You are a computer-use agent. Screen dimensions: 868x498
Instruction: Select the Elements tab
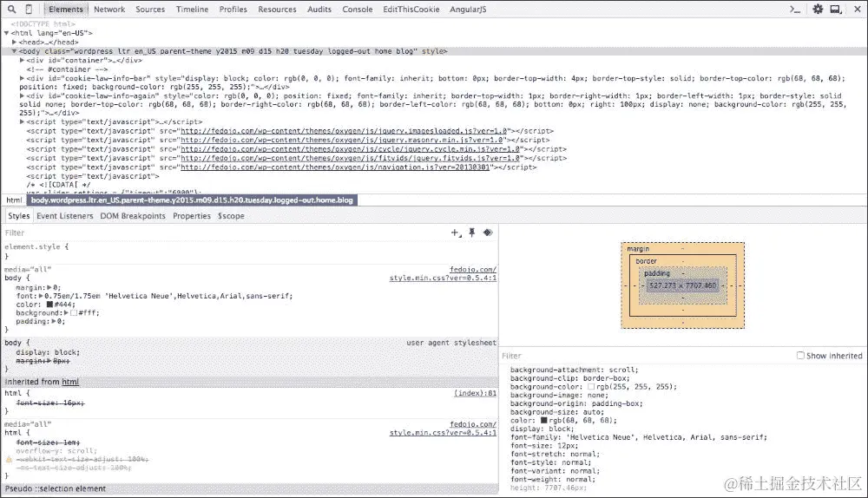point(65,10)
